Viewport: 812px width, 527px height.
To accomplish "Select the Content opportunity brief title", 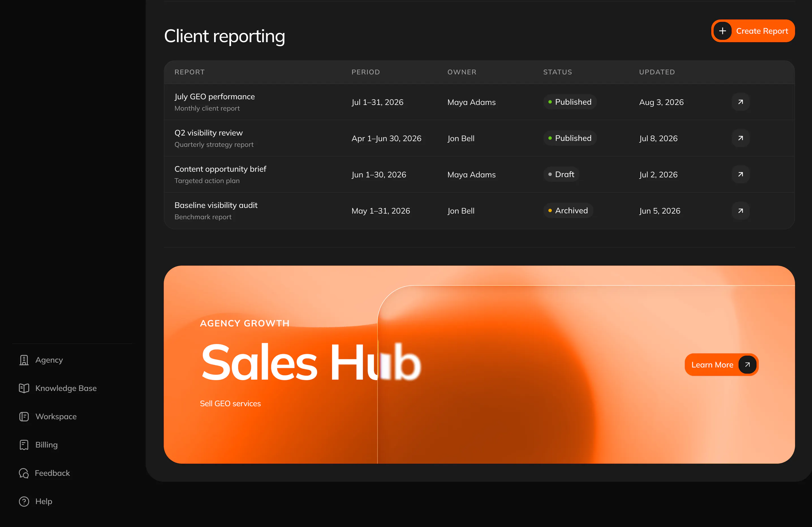I will pos(220,169).
